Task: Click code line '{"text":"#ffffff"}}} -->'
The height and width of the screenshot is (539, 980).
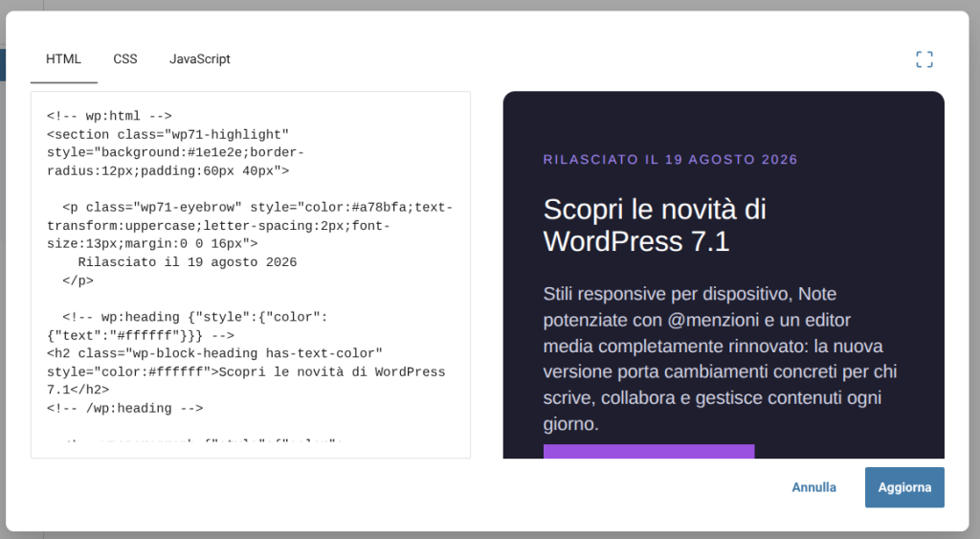Action: 141,336
